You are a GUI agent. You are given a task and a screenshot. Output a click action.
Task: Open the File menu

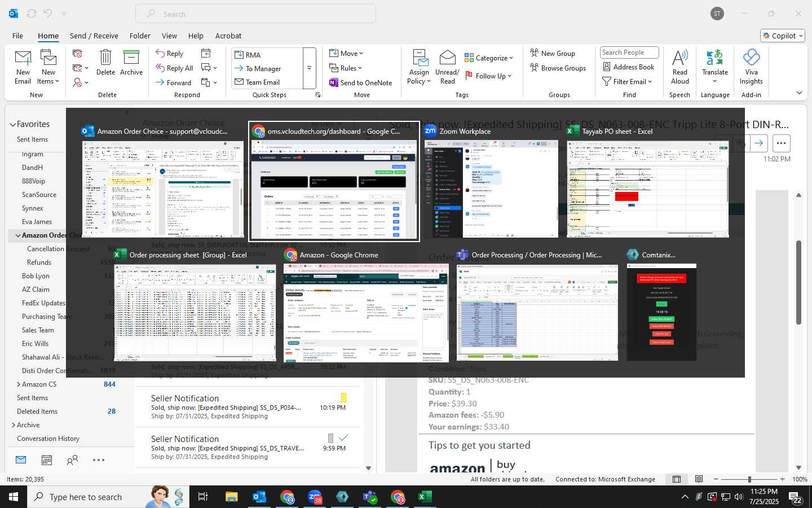(x=17, y=36)
